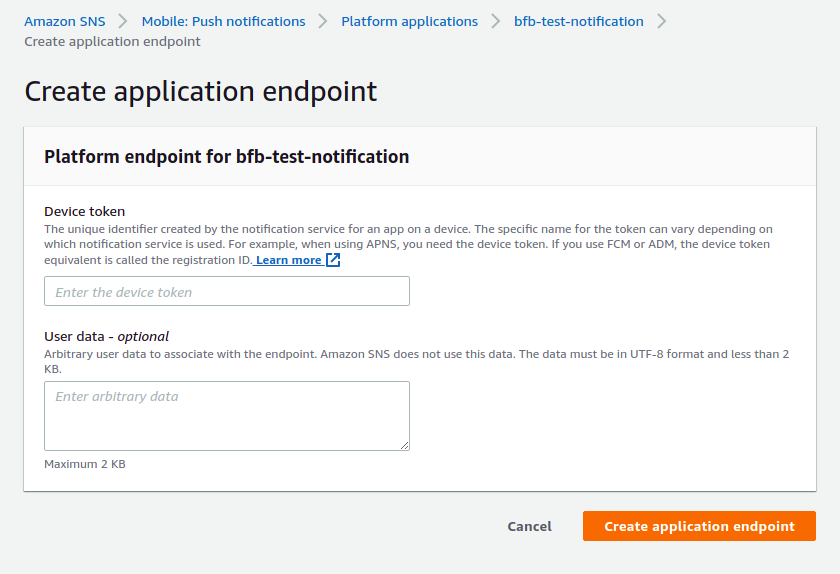Open the Learn more link
The image size is (840, 574).
[289, 260]
